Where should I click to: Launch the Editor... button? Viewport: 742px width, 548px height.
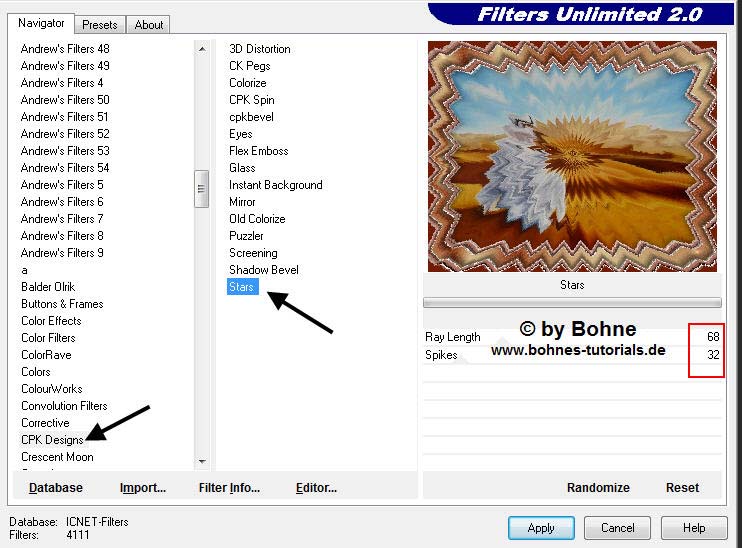point(316,488)
